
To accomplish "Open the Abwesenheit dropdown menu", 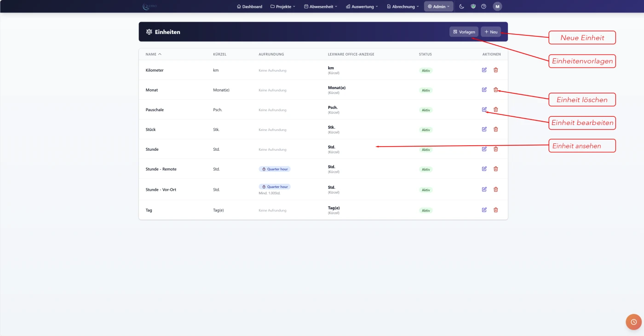I will pyautogui.click(x=320, y=6).
